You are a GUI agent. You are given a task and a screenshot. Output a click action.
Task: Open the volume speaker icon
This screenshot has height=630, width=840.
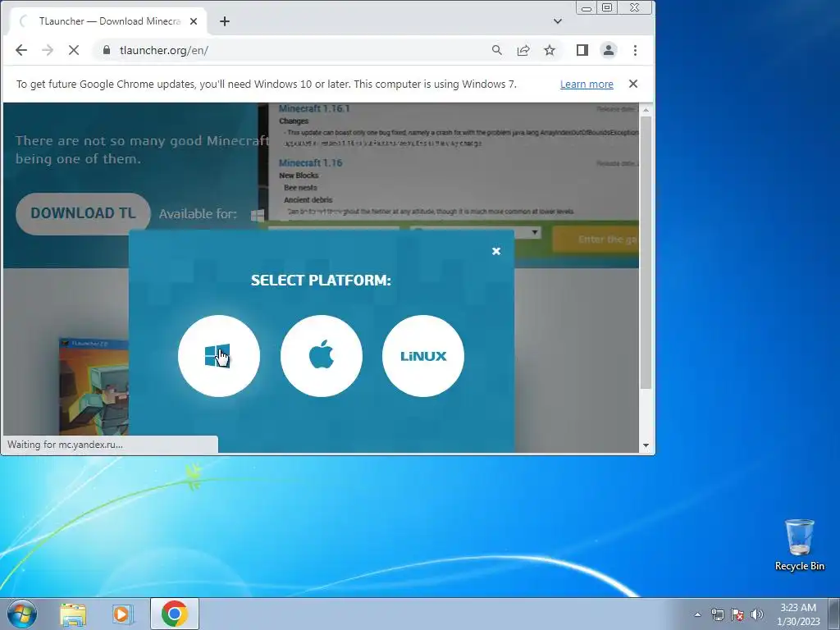[x=757, y=614]
